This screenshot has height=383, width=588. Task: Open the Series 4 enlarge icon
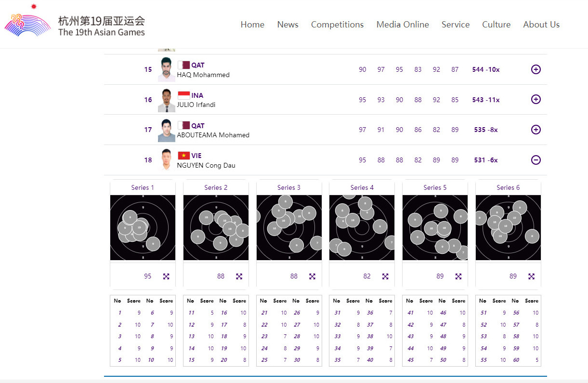[385, 277]
